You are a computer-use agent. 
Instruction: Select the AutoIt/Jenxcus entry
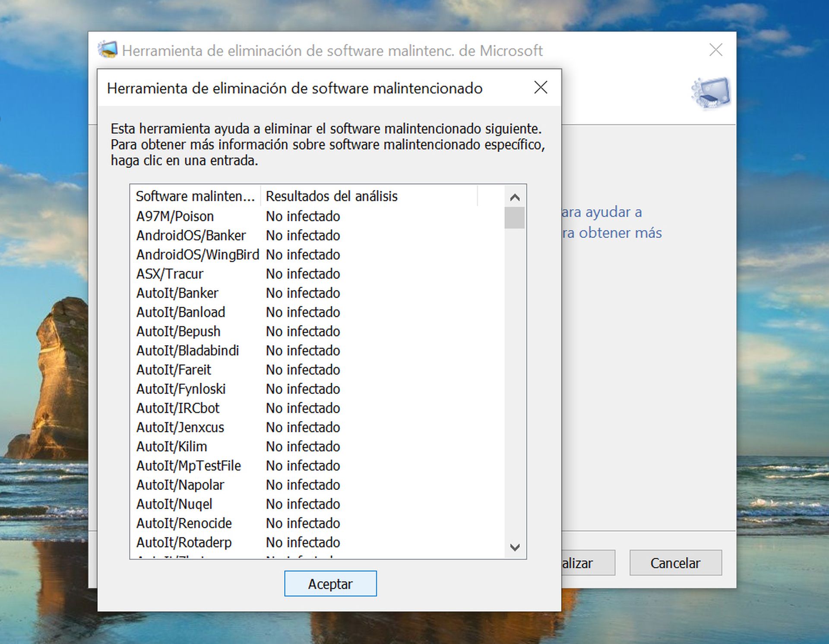[179, 427]
